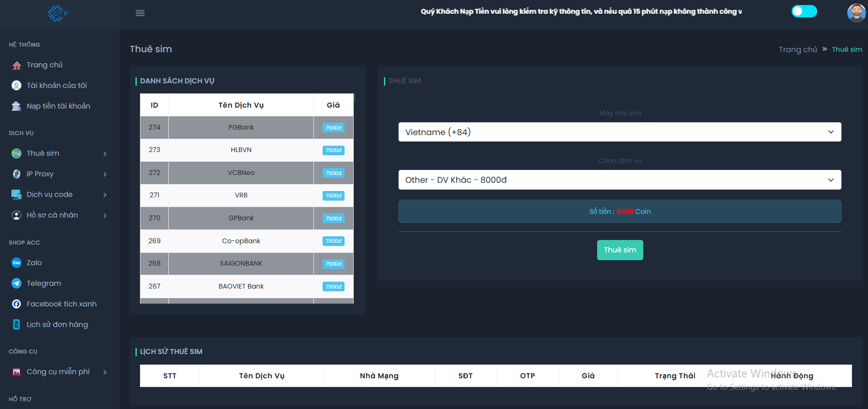Click the Nạp tiền tài khoản bank icon

click(16, 106)
